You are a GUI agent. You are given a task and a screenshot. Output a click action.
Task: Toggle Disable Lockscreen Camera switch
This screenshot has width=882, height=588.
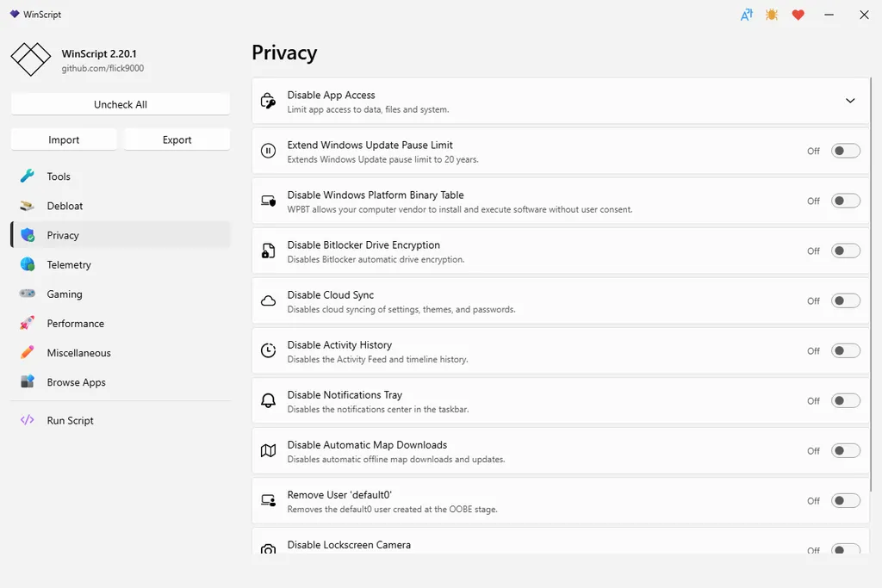pyautogui.click(x=846, y=549)
